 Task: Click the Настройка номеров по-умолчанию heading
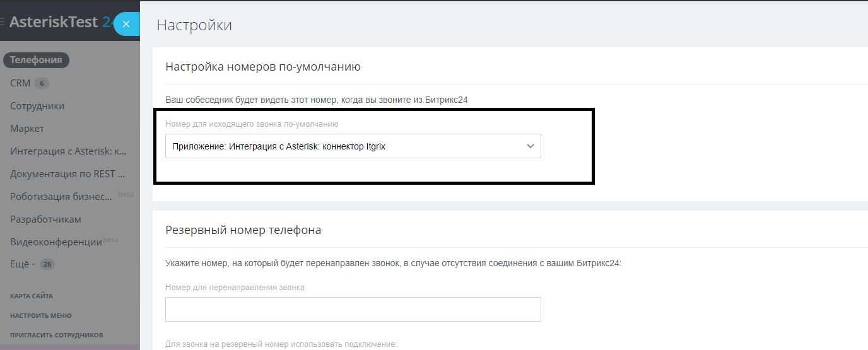coord(263,66)
